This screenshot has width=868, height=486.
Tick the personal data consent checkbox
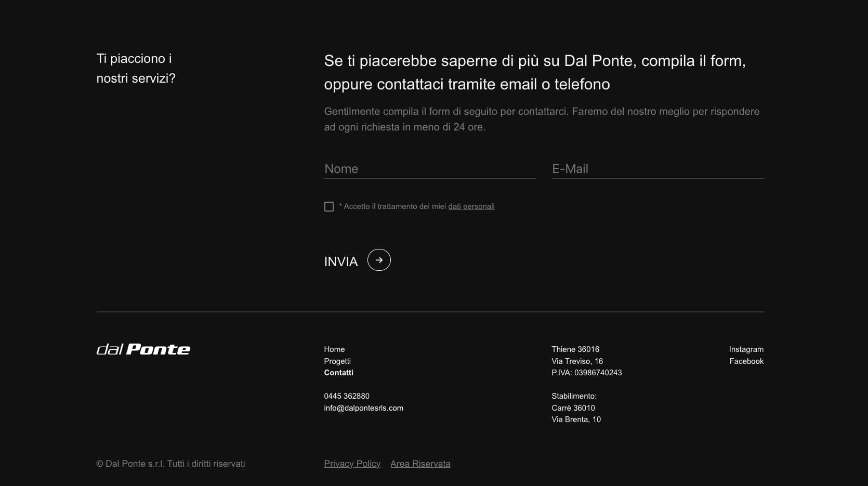click(329, 207)
